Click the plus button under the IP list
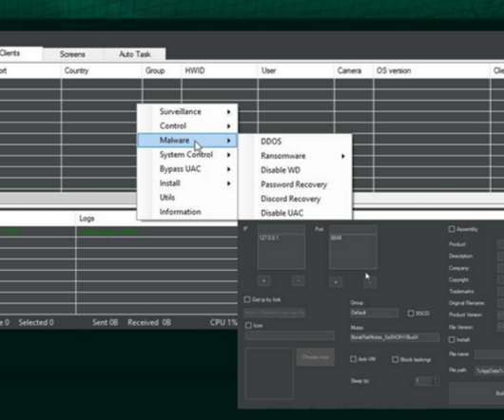Viewport: 504px width, 420px height. pos(264,280)
